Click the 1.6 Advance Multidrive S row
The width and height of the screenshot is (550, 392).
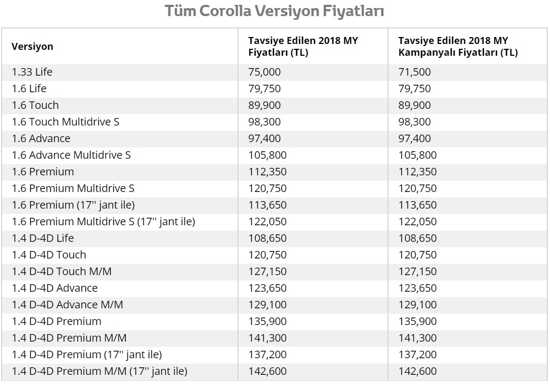[x=274, y=155]
